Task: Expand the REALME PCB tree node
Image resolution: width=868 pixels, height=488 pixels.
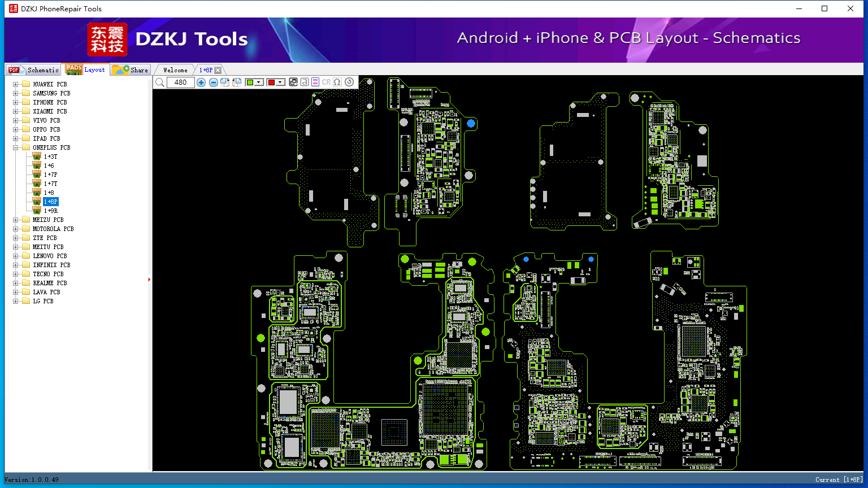Action: (16, 283)
